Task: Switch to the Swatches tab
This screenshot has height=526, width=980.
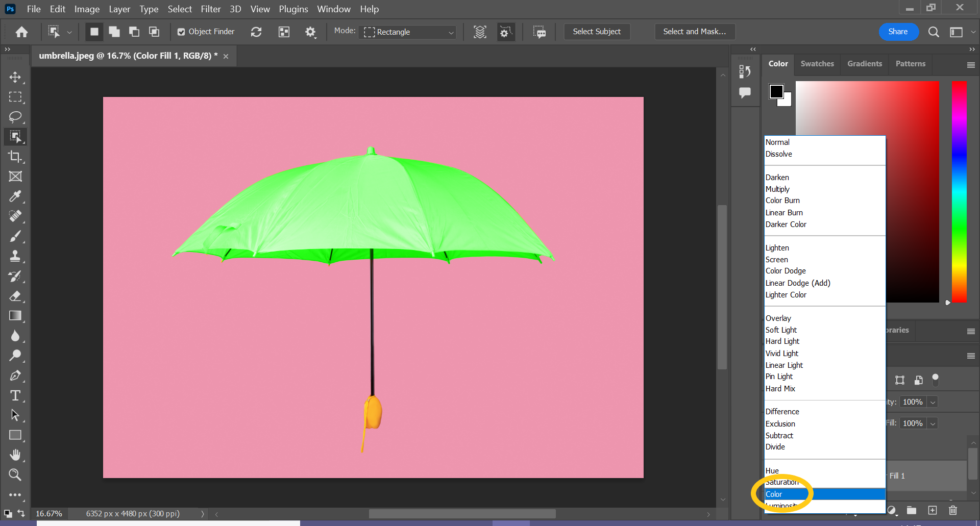Action: pyautogui.click(x=817, y=64)
